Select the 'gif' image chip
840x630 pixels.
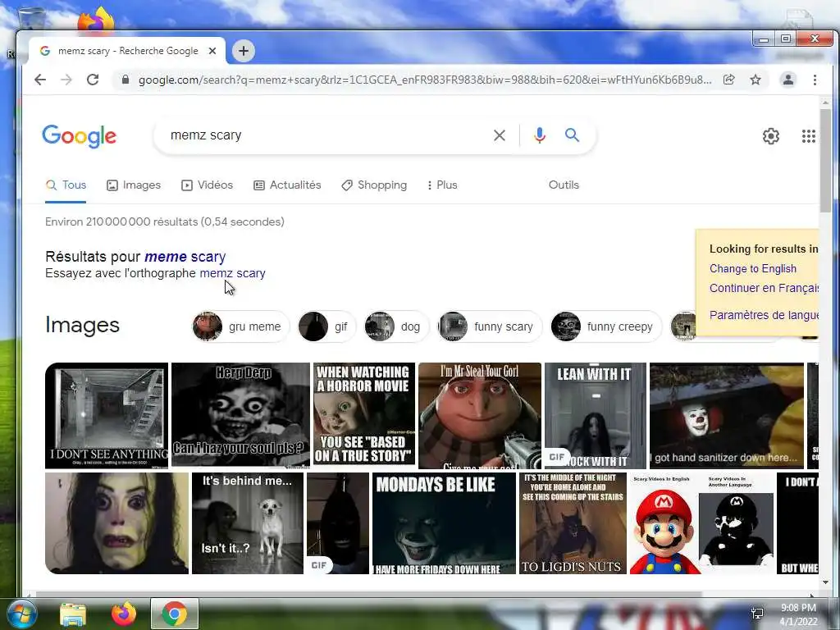pos(326,326)
